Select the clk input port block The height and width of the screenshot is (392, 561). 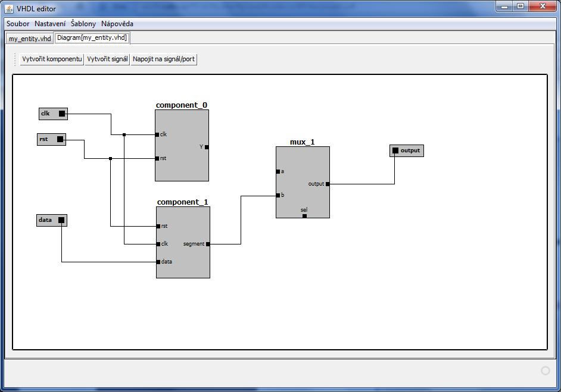point(53,114)
